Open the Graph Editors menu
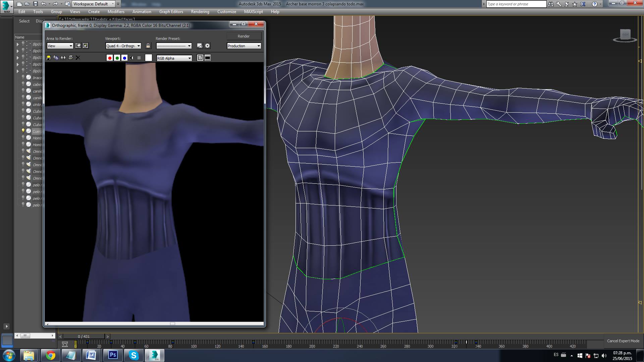Viewport: 644px width, 362px height. point(171,12)
